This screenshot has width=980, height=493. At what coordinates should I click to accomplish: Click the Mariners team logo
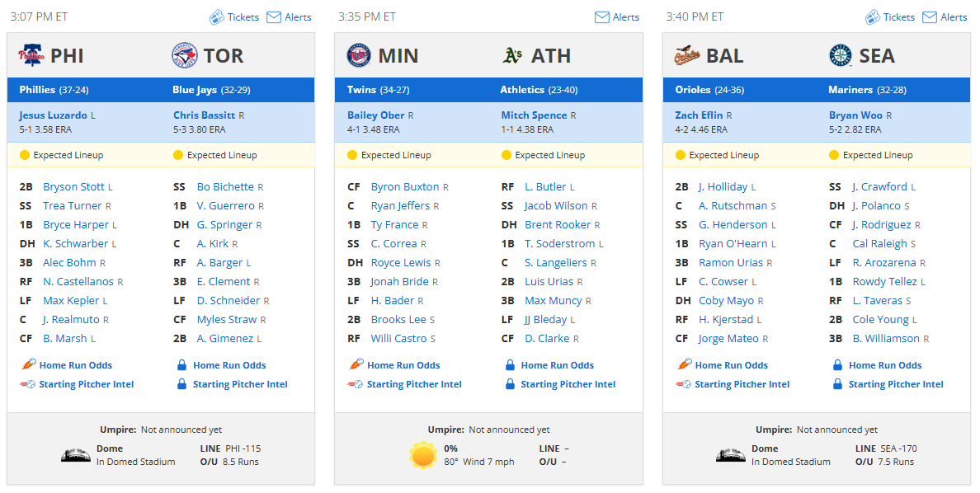(840, 55)
